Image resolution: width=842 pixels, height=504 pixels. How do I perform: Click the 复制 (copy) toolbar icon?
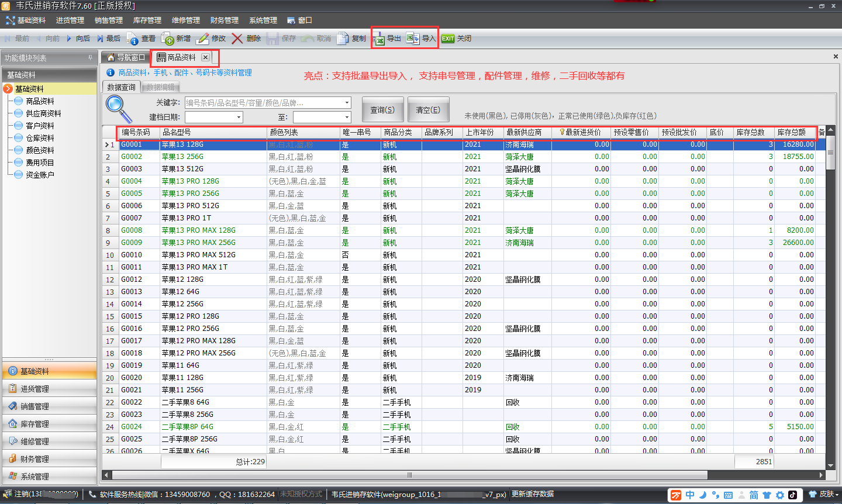coord(343,39)
